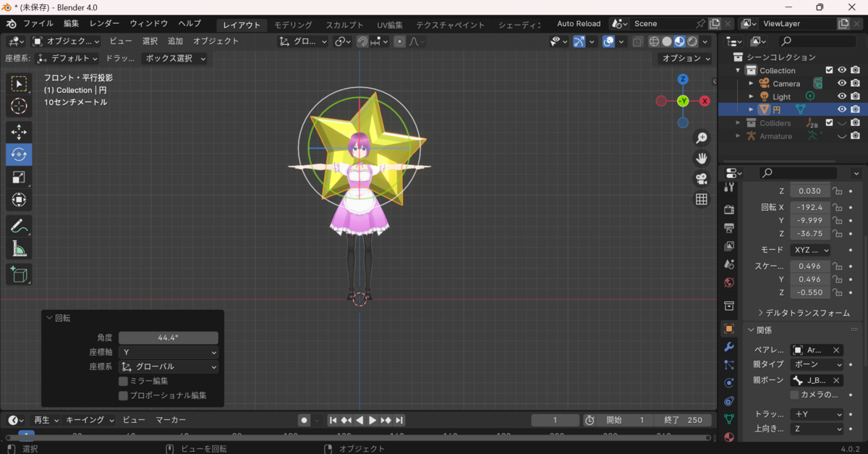Viewport: 868px width, 454px height.
Task: Open the Render properties tab
Action: pos(729,210)
